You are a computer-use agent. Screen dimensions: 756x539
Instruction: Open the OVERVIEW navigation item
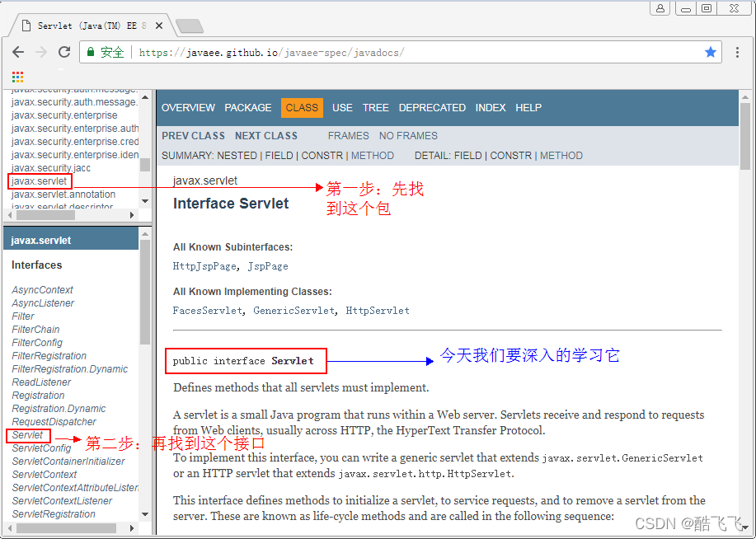[188, 107]
